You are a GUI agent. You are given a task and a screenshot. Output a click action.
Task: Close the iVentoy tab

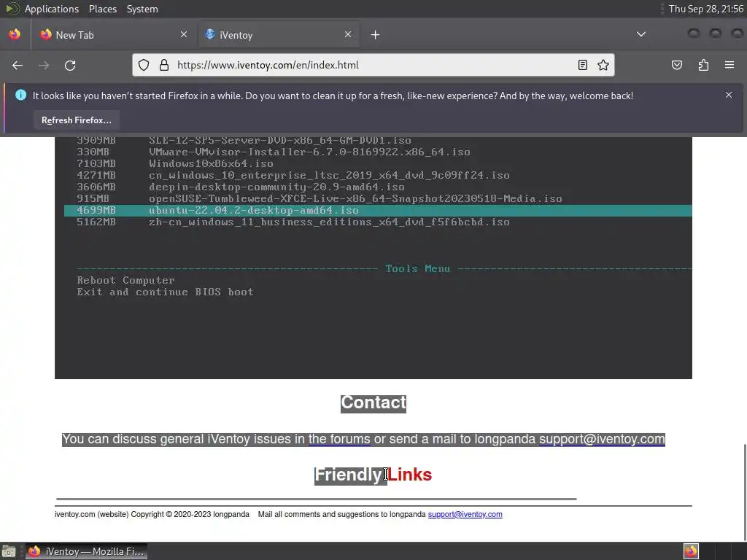point(348,34)
